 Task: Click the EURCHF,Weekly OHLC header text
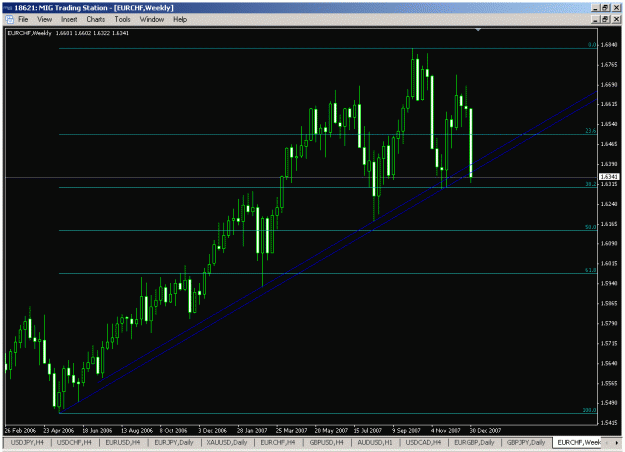click(x=68, y=33)
